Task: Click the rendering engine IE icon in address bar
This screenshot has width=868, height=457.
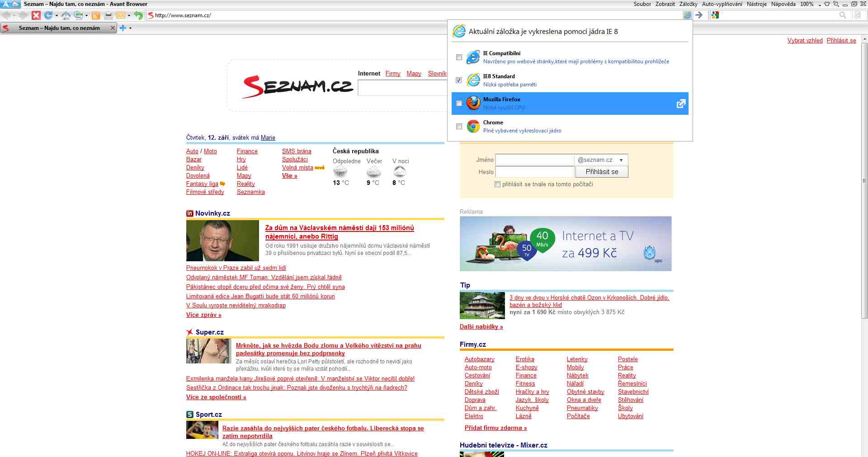Action: [x=687, y=15]
